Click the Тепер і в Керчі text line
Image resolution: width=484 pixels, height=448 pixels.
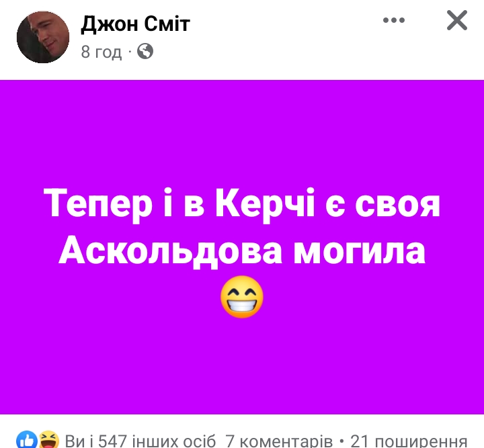pyautogui.click(x=242, y=204)
